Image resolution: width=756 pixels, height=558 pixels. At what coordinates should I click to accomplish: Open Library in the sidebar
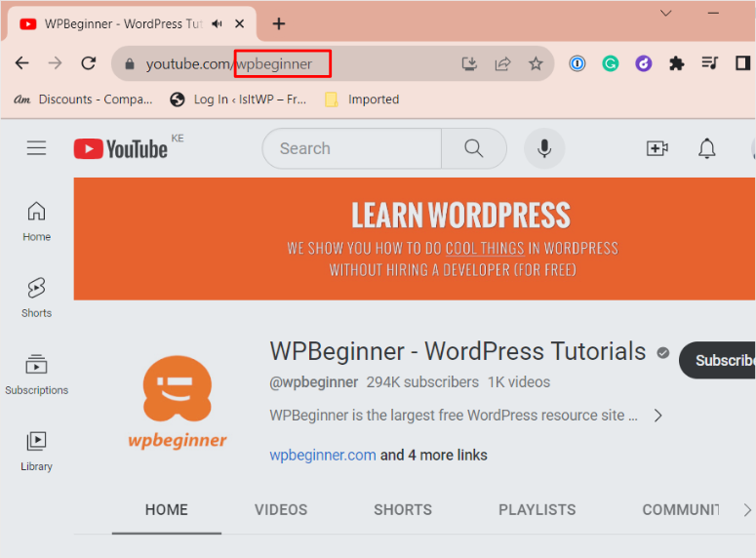tap(37, 451)
